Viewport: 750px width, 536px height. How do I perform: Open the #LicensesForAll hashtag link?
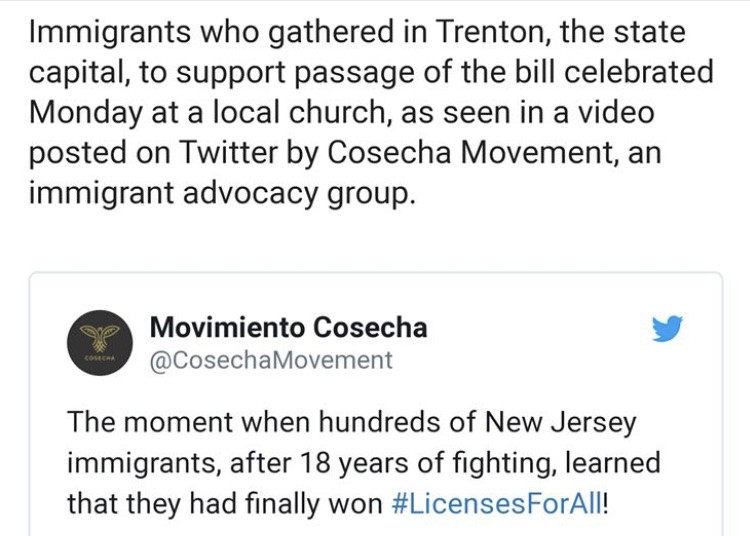point(498,502)
